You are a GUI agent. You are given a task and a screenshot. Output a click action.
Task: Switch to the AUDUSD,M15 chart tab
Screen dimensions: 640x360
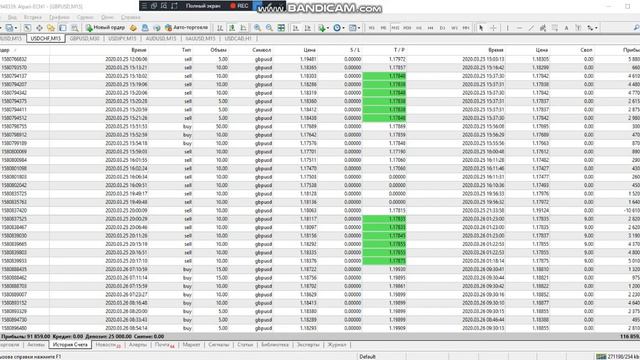click(161, 38)
